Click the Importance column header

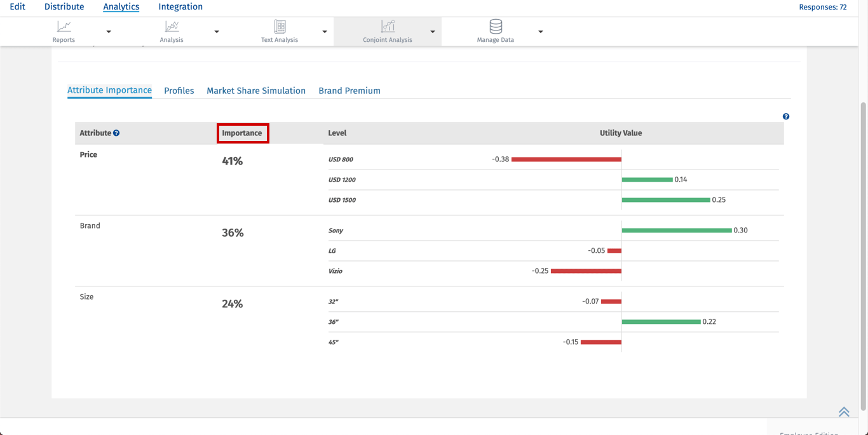tap(242, 133)
